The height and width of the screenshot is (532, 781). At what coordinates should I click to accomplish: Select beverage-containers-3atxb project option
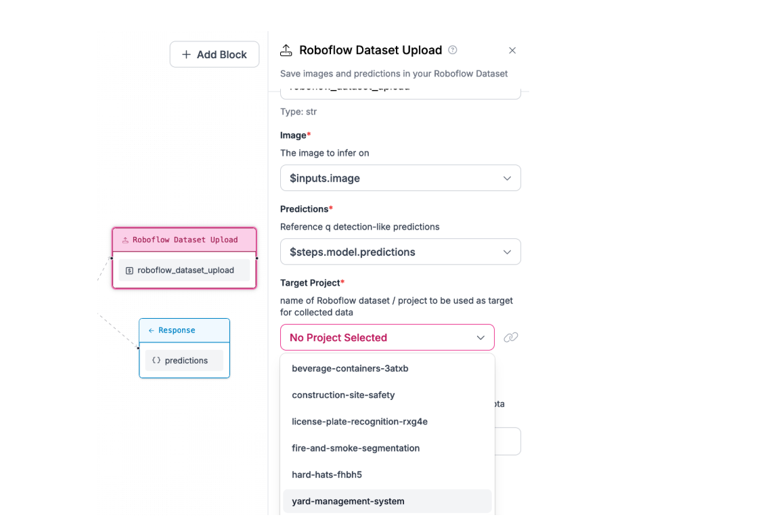pos(350,369)
